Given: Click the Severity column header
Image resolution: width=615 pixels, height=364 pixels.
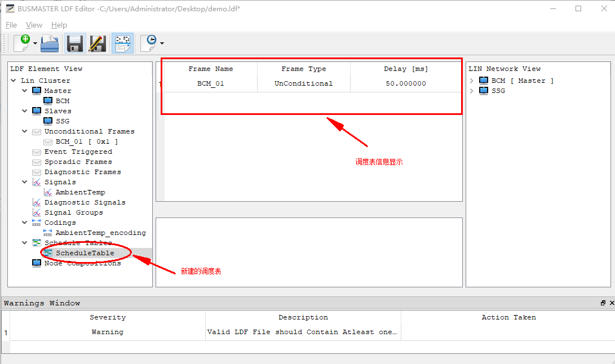Looking at the screenshot, I should (108, 317).
